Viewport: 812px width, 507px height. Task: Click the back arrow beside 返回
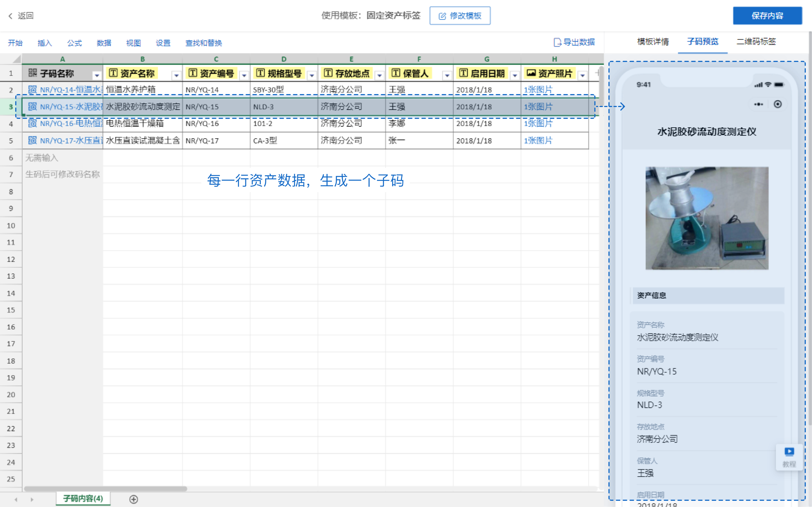coord(10,15)
